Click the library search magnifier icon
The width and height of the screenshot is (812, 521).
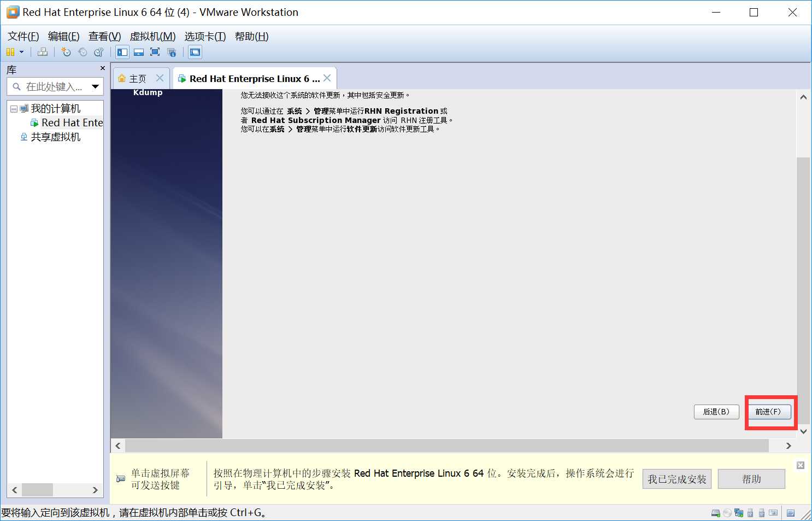click(16, 86)
